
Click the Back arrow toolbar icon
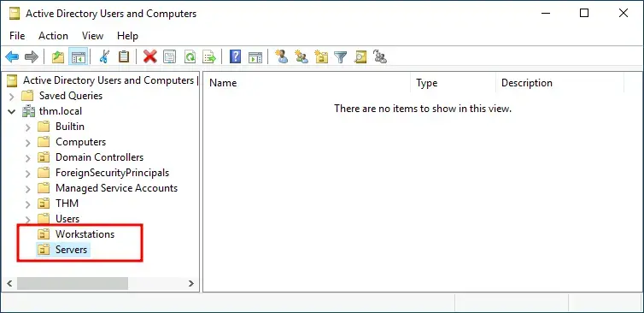(12, 56)
